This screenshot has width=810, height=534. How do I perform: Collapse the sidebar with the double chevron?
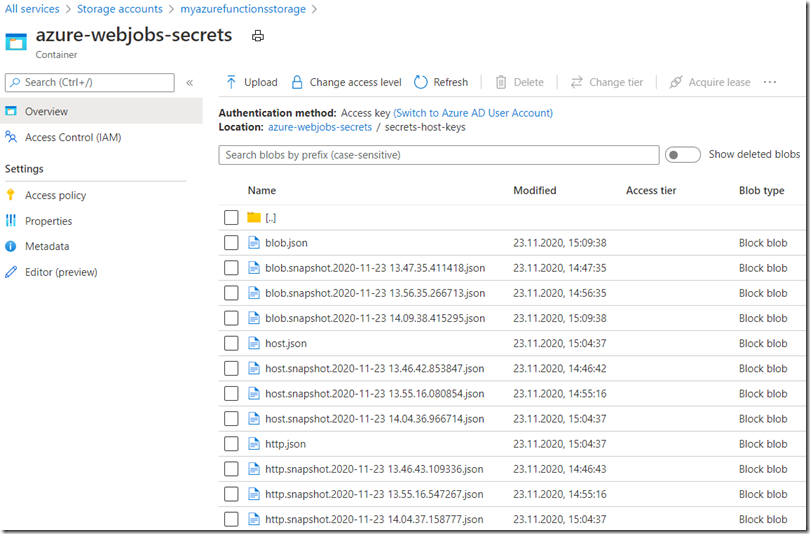(x=190, y=83)
